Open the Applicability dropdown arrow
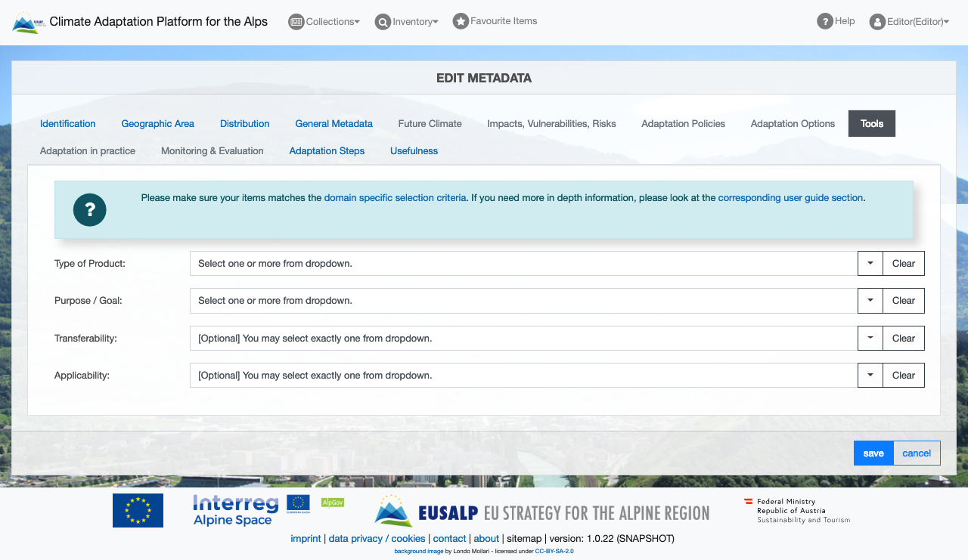 870,375
